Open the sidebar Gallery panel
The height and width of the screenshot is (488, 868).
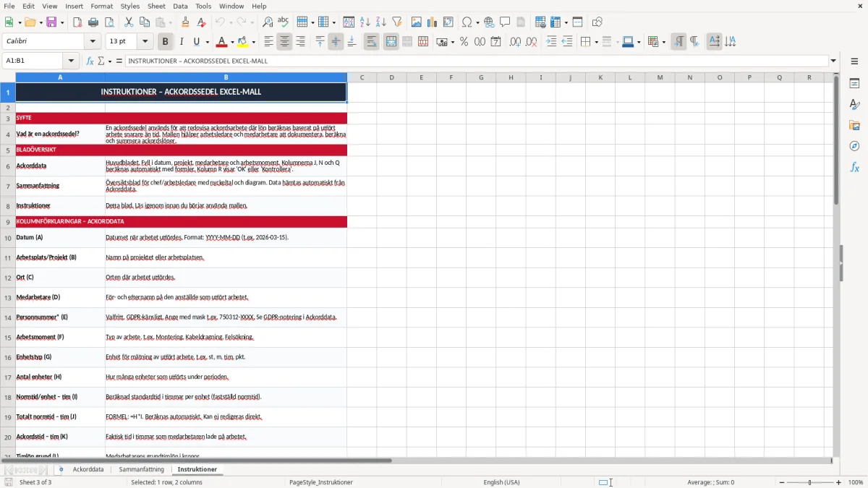[x=854, y=125]
